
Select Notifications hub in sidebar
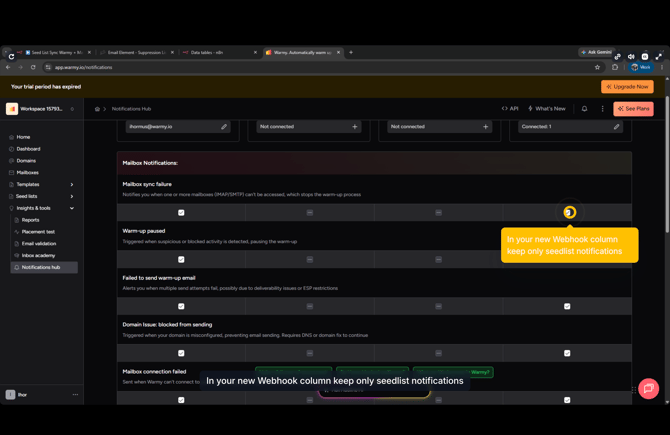44,267
